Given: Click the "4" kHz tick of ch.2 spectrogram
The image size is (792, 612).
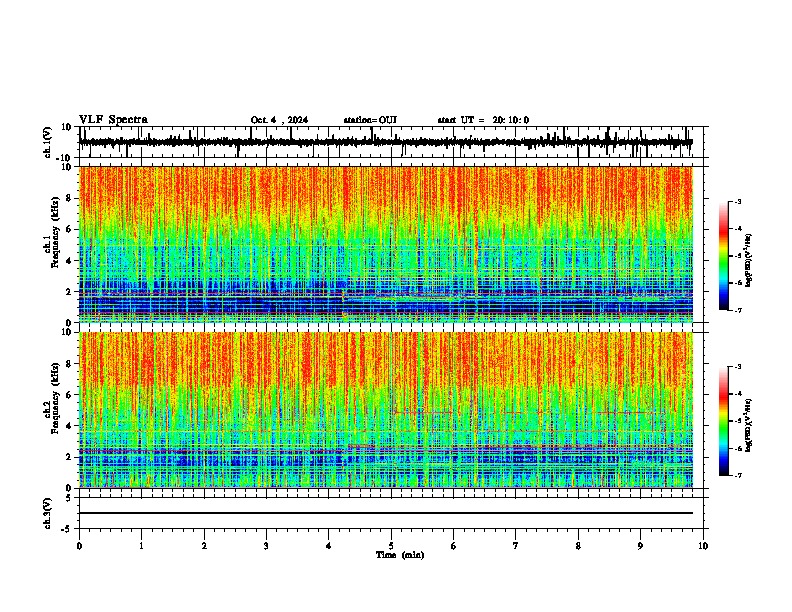Looking at the screenshot, I should pos(70,426).
